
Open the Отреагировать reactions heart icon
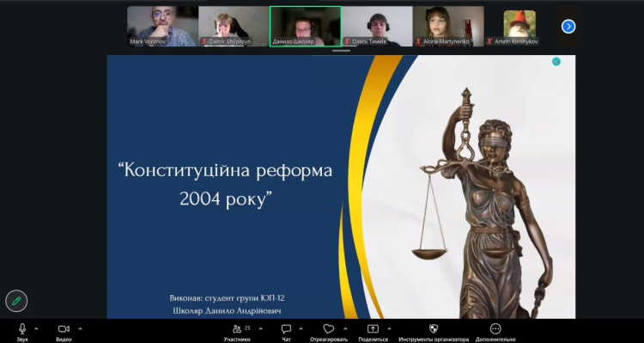(x=329, y=328)
